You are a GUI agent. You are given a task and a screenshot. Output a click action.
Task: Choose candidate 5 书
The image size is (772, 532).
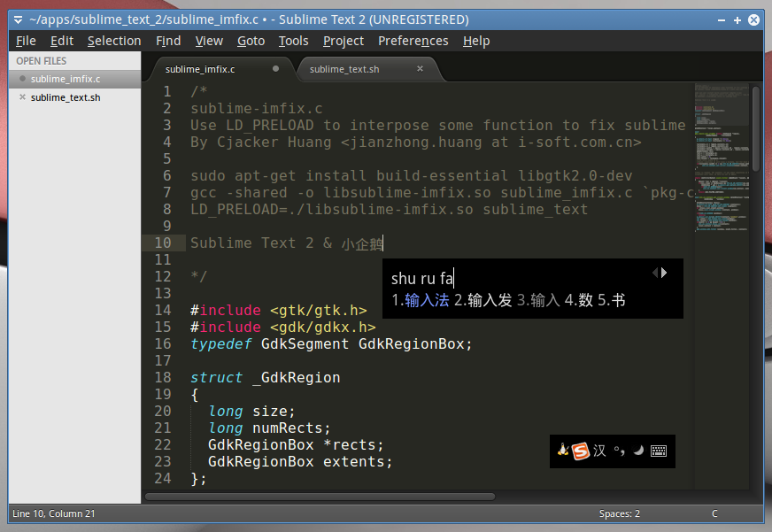coord(612,300)
